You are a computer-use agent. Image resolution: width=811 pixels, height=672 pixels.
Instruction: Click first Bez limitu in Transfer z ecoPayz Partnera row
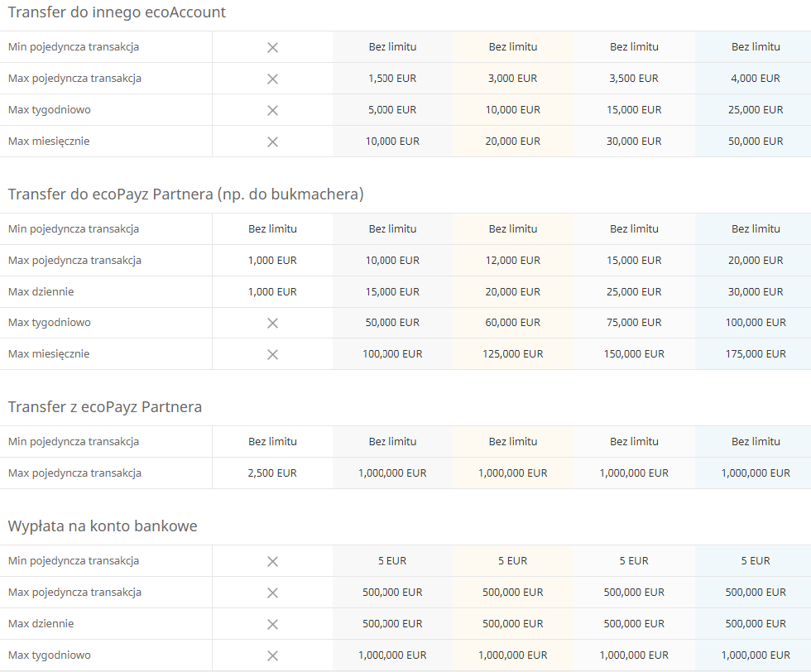tap(272, 442)
